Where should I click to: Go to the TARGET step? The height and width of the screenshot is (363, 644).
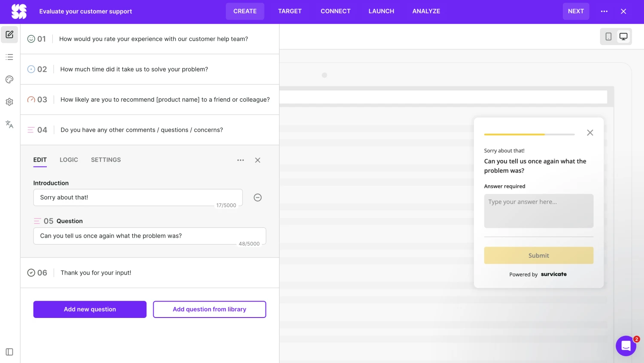pyautogui.click(x=290, y=12)
